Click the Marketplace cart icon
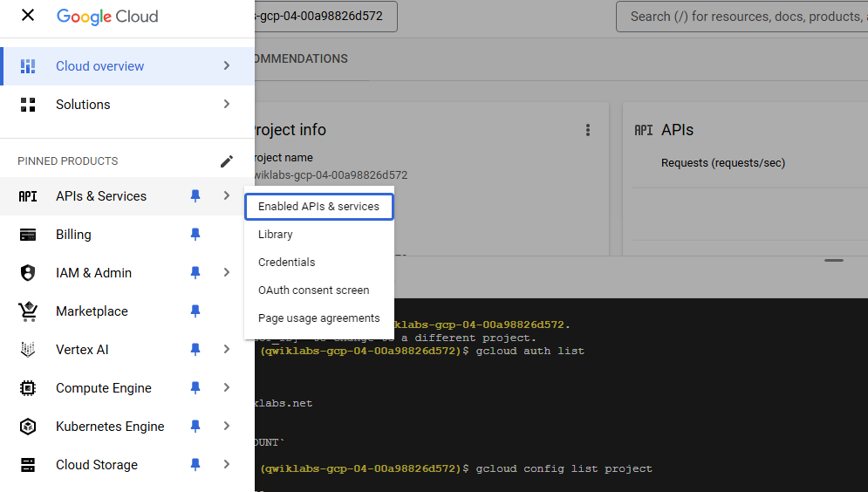The image size is (868, 492). [x=28, y=311]
